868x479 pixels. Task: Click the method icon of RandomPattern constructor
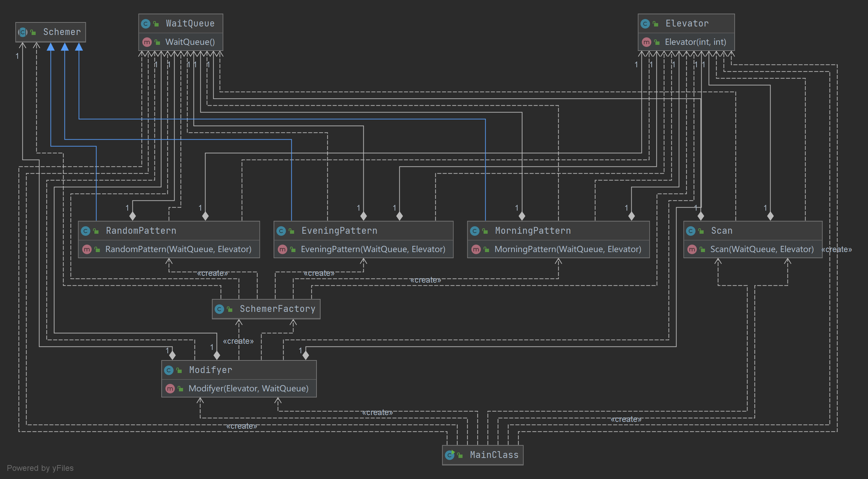click(87, 249)
